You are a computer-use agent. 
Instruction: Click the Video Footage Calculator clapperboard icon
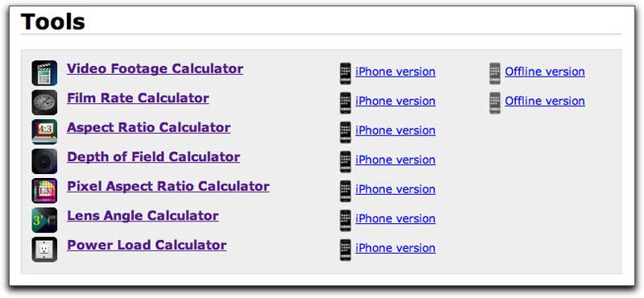(44, 73)
